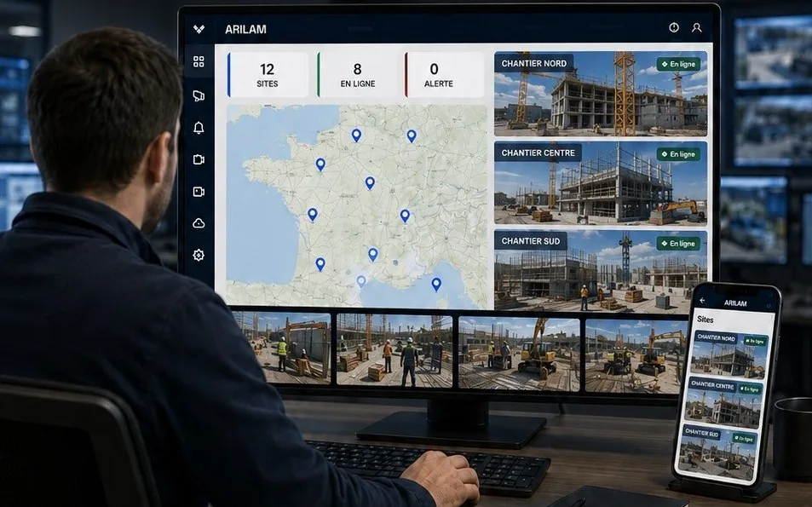Tap Chantier Centre's En ligne badge on phone
812x507 pixels.
point(750,389)
